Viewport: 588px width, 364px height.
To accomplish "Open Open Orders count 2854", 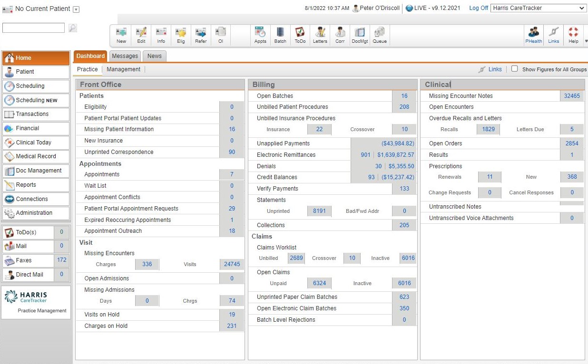I will click(x=572, y=144).
